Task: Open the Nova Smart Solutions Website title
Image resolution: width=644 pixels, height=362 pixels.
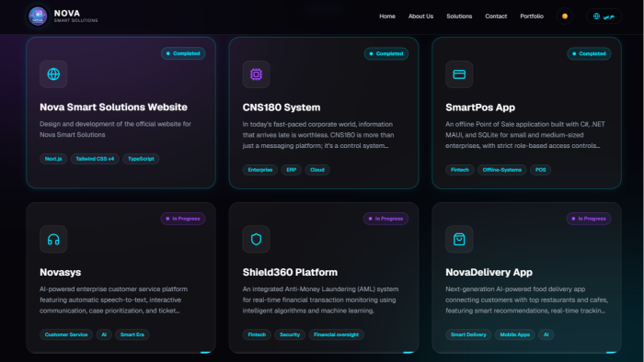Action: [113, 107]
